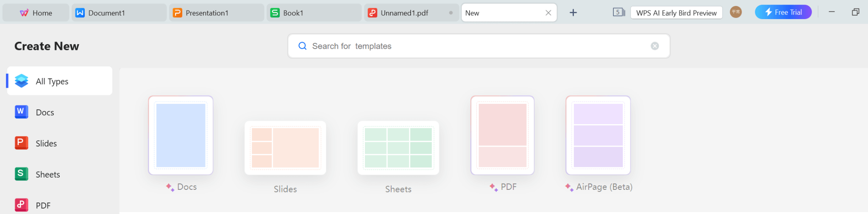Click the Free Trial button
The height and width of the screenshot is (214, 868).
tap(783, 12)
